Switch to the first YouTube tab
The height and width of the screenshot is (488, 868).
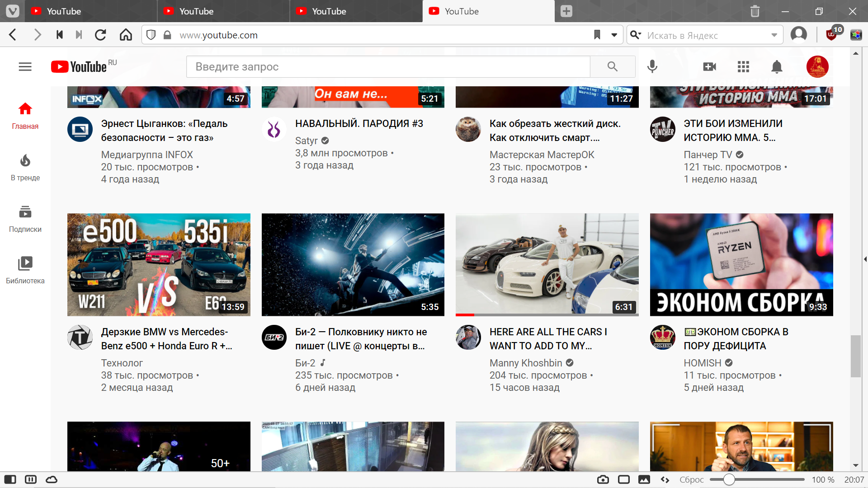click(x=63, y=11)
